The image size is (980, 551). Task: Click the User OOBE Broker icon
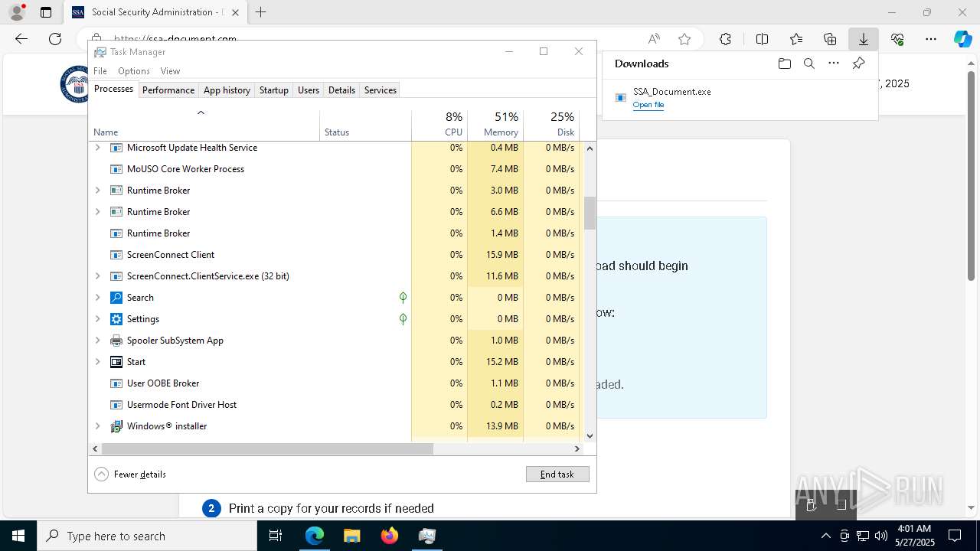click(x=116, y=383)
